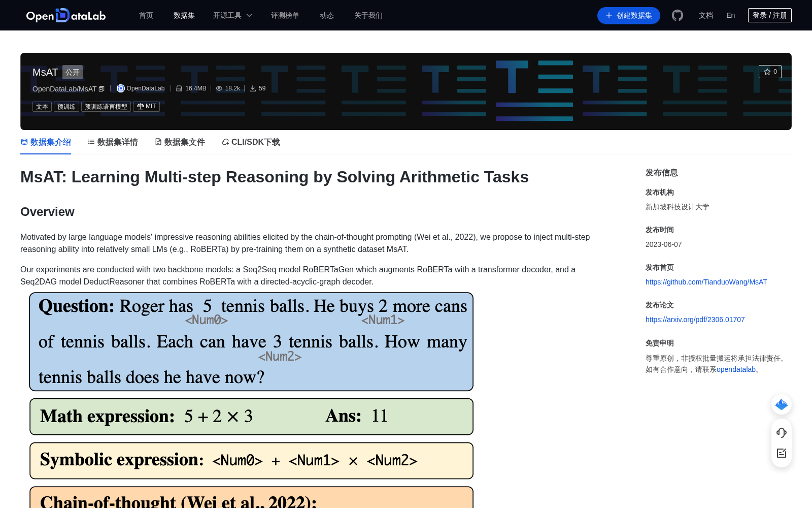Click the 文本 tag

point(42,107)
